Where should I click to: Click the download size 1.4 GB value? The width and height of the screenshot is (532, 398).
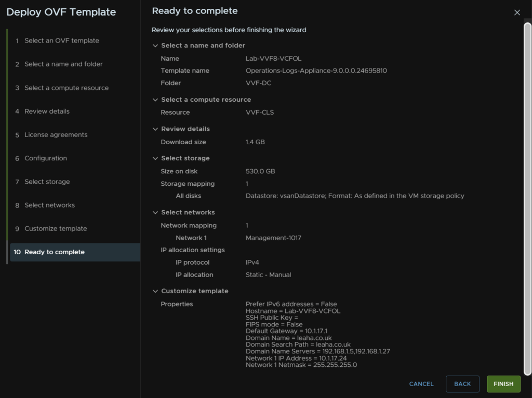click(255, 142)
